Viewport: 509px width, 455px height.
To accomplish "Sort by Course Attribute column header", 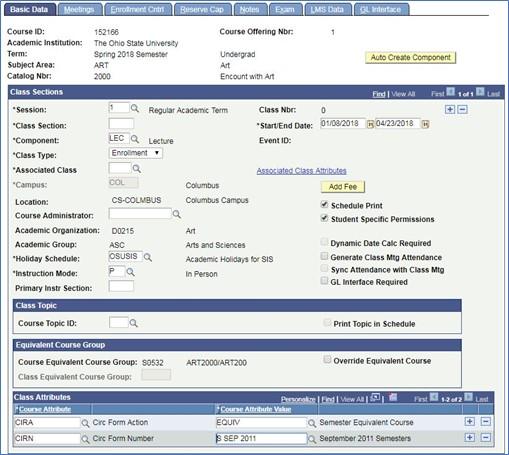I will pyautogui.click(x=45, y=409).
